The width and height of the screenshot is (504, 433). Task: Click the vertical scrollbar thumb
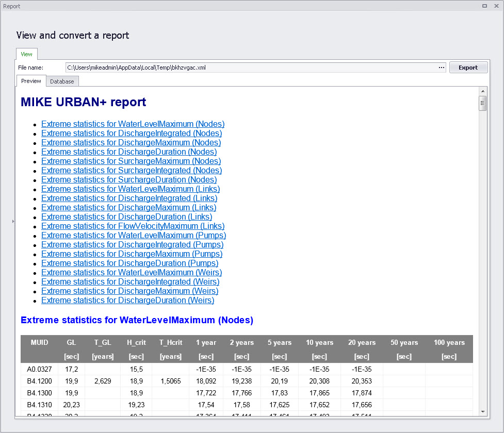click(482, 103)
